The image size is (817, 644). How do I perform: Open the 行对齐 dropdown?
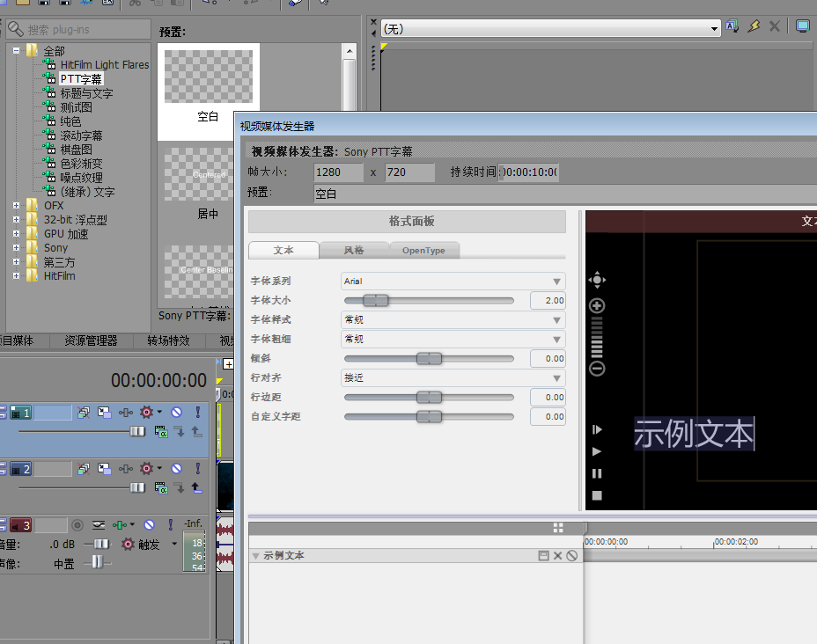tap(453, 378)
